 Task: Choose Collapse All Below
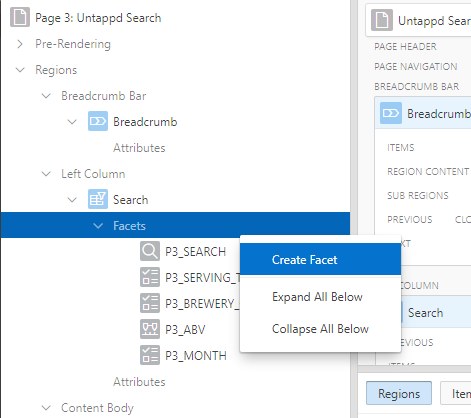click(320, 329)
